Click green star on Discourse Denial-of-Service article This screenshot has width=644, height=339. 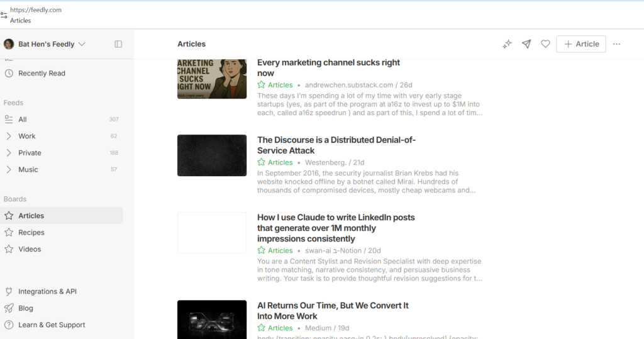[x=261, y=162]
